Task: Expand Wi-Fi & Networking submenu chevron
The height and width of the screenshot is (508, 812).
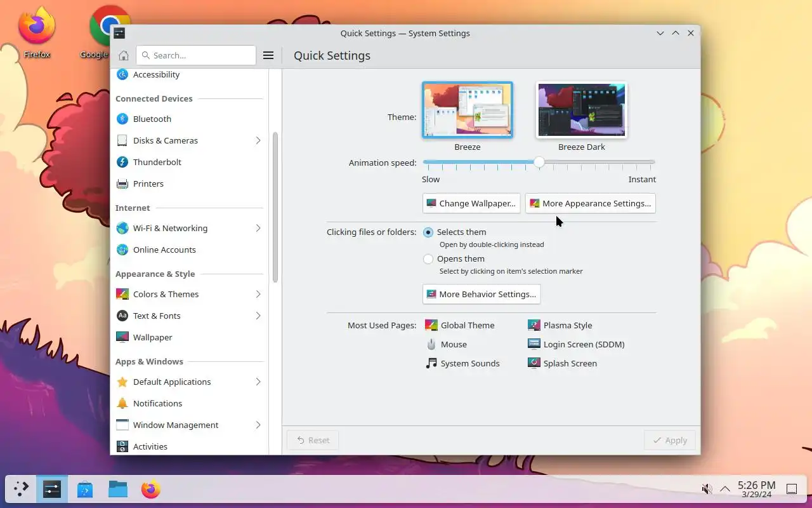Action: [x=258, y=228]
